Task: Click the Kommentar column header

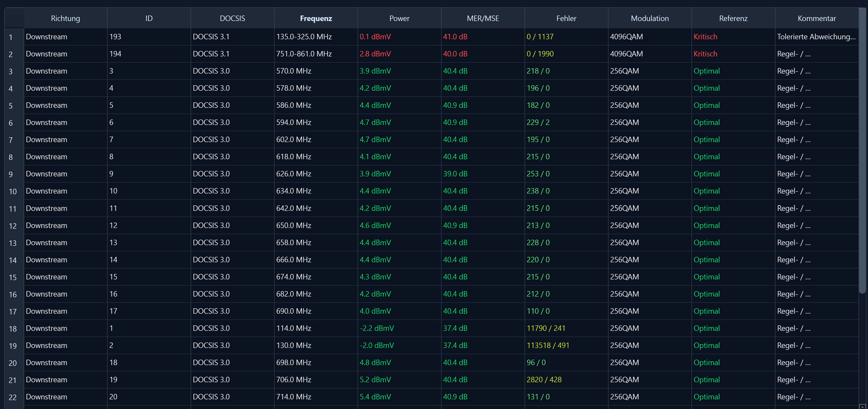Action: [817, 19]
